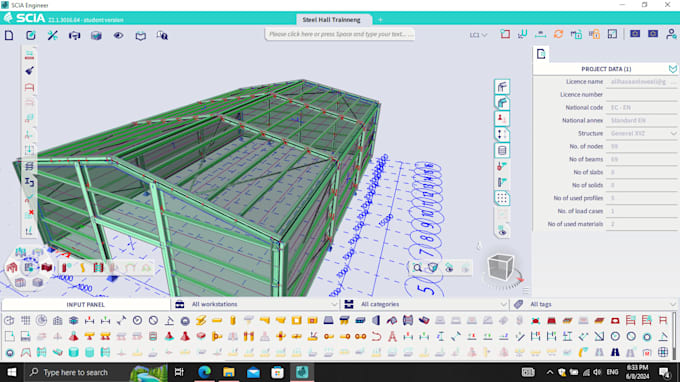Open Task View on the taskbar
The width and height of the screenshot is (680, 382).
(179, 372)
